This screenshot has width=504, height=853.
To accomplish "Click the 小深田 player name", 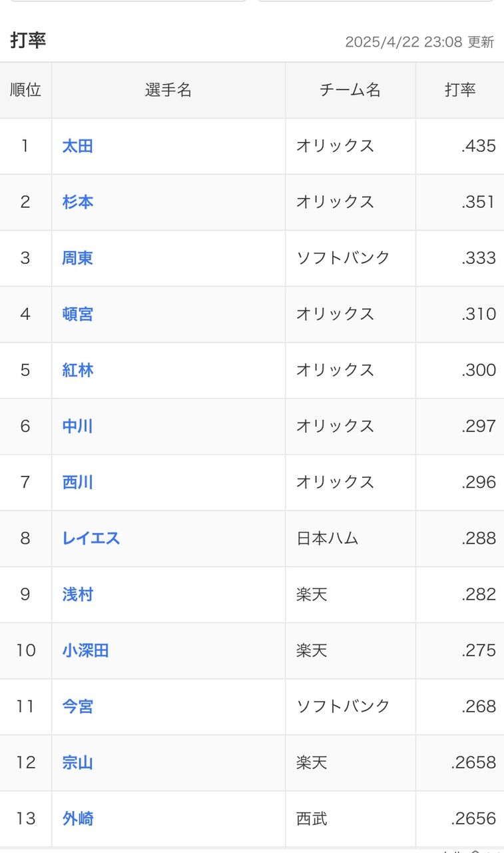I will 85,650.
